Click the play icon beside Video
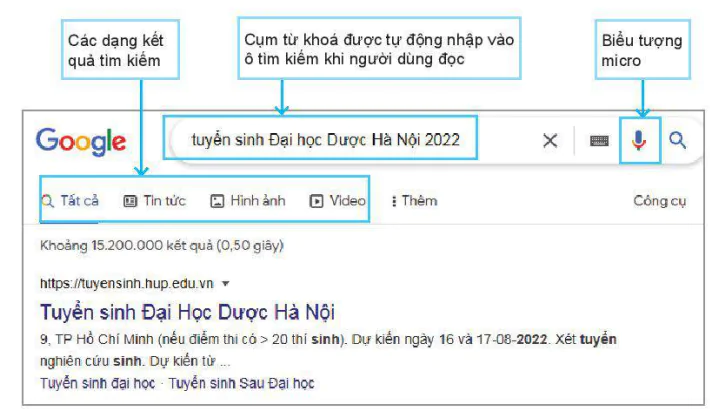The image size is (710, 409). pyautogui.click(x=316, y=201)
